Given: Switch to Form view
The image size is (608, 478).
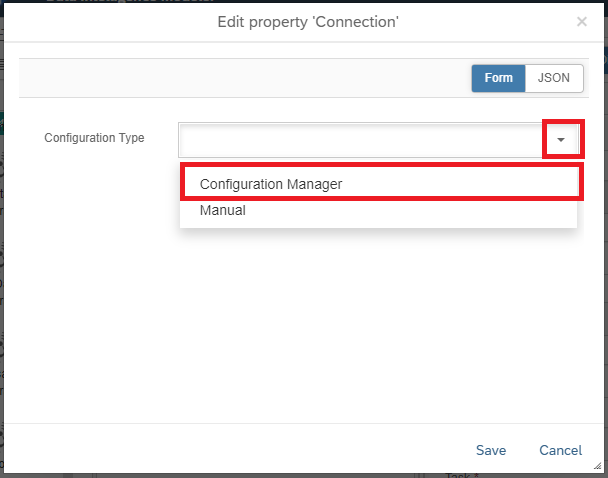Looking at the screenshot, I should (498, 78).
